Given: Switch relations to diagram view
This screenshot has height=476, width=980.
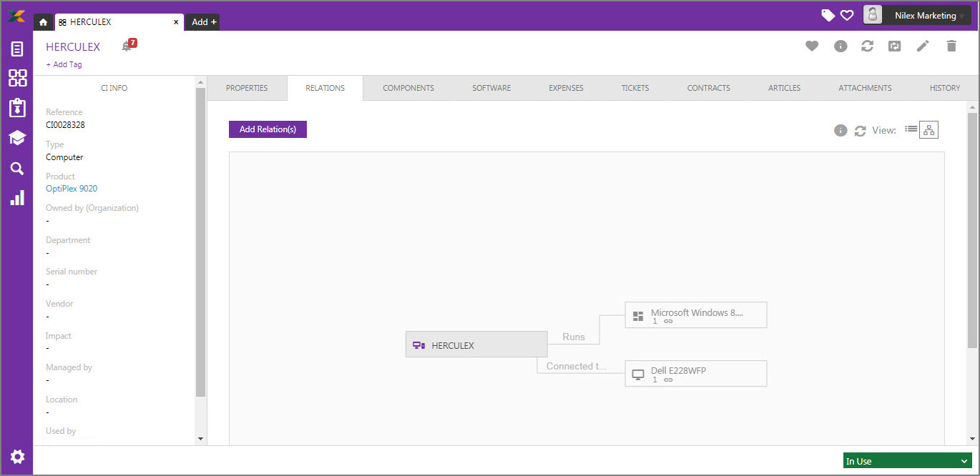Looking at the screenshot, I should point(928,130).
